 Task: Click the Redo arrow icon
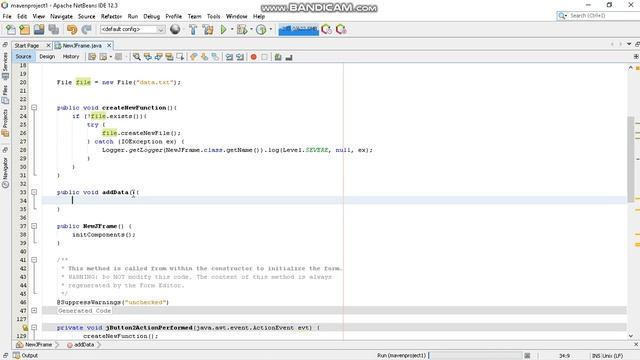pyautogui.click(x=87, y=29)
